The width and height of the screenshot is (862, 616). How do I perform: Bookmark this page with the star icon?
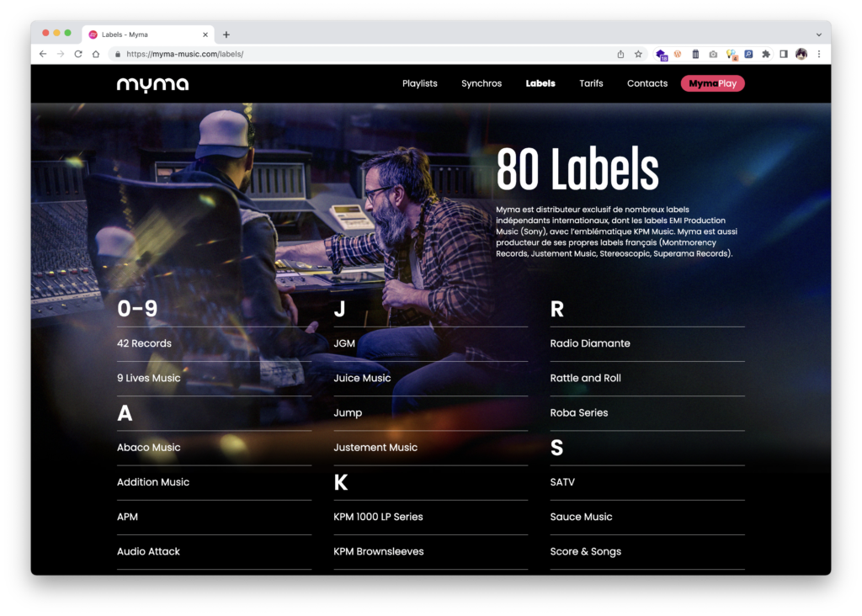638,54
